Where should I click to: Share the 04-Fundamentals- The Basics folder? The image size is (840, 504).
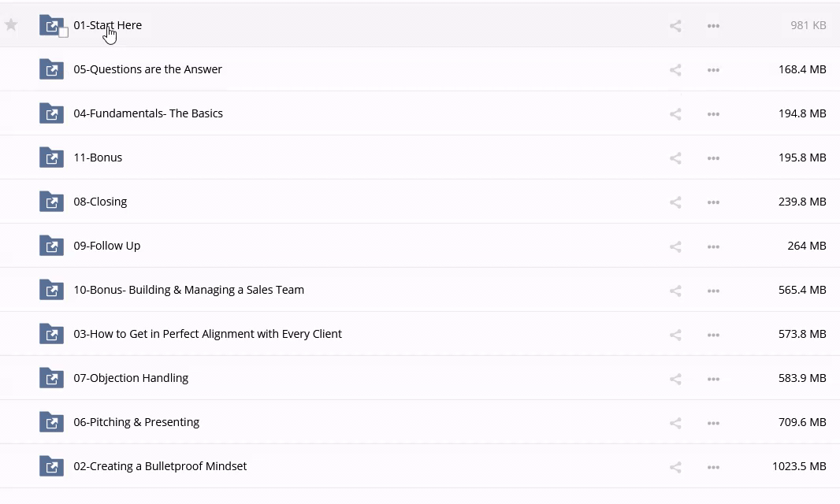tap(675, 114)
